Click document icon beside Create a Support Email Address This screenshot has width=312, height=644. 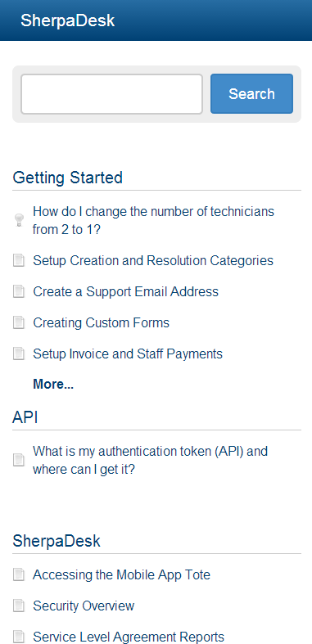click(x=19, y=291)
